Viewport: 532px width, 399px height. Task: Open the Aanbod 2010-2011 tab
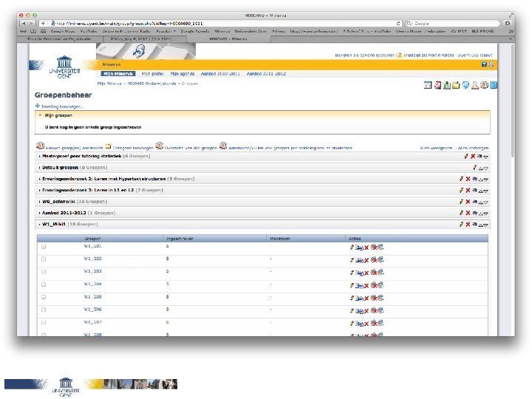tap(220, 74)
